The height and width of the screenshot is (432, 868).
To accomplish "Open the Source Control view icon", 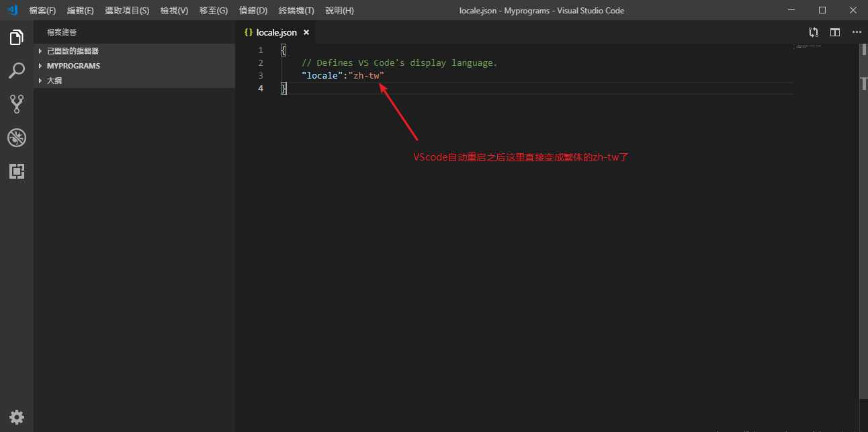I will (17, 103).
